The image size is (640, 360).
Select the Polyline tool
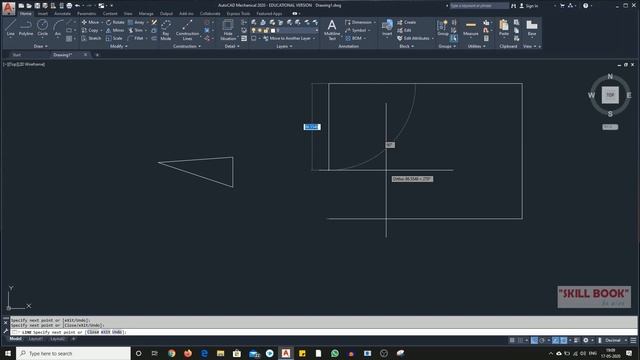(26, 28)
